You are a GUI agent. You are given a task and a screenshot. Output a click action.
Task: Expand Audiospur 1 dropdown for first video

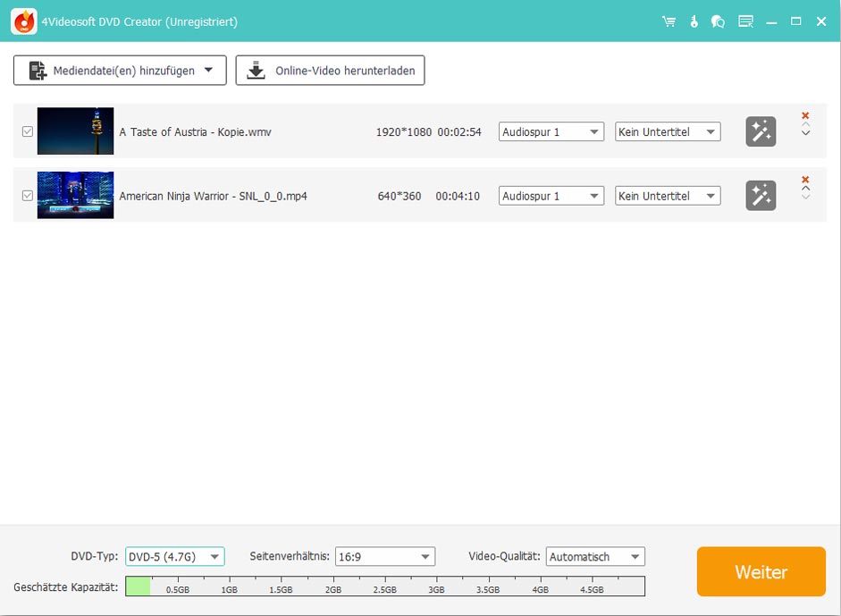[x=551, y=131]
